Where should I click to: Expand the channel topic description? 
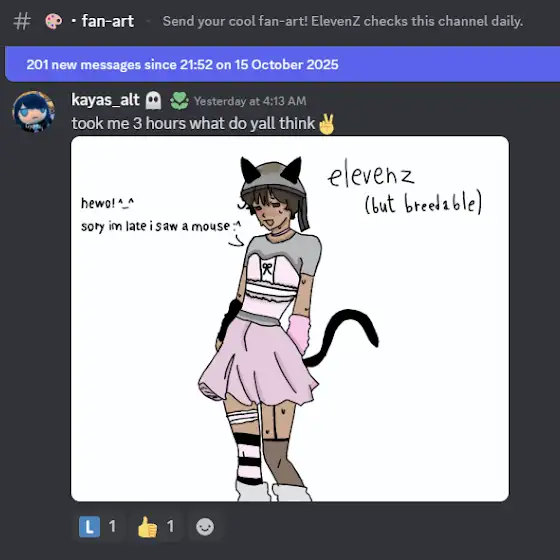tap(343, 21)
